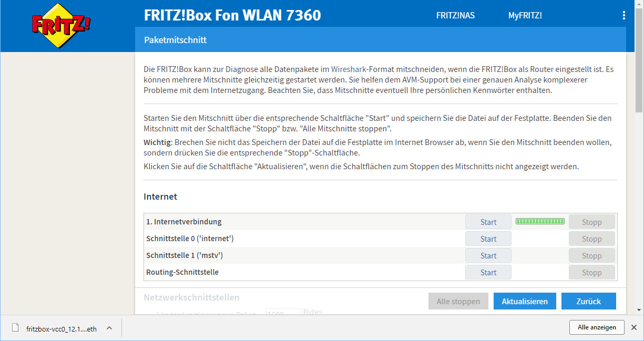Click the downloaded file icon in download bar
This screenshot has height=341, width=644.
(x=15, y=328)
